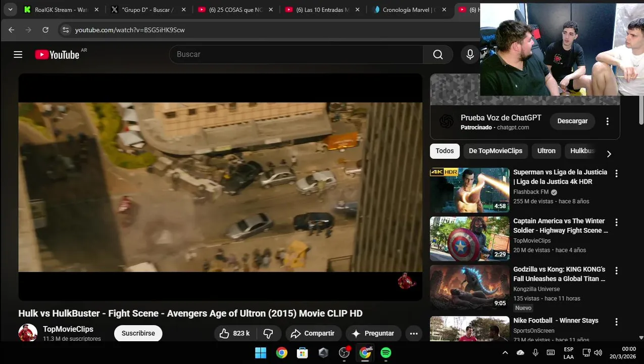Reload the page
Image resolution: width=644 pixels, height=364 pixels.
click(45, 30)
